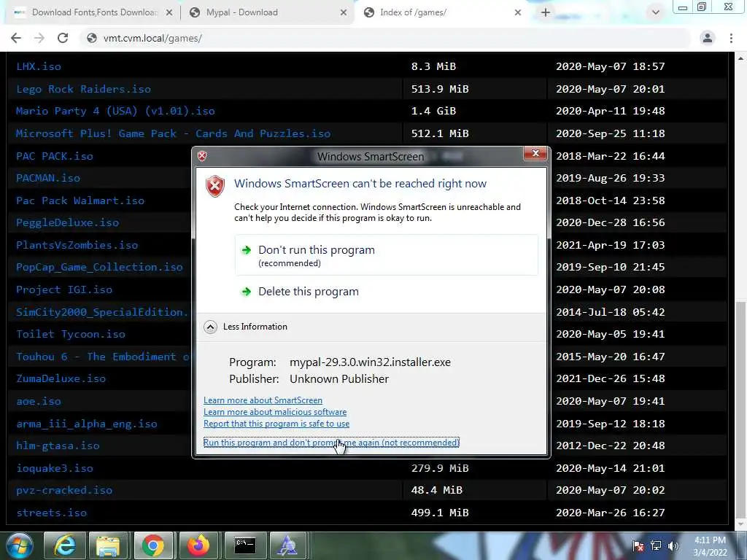Open Mario Party 4 (USA) iso link
This screenshot has width=747, height=560.
[115, 111]
